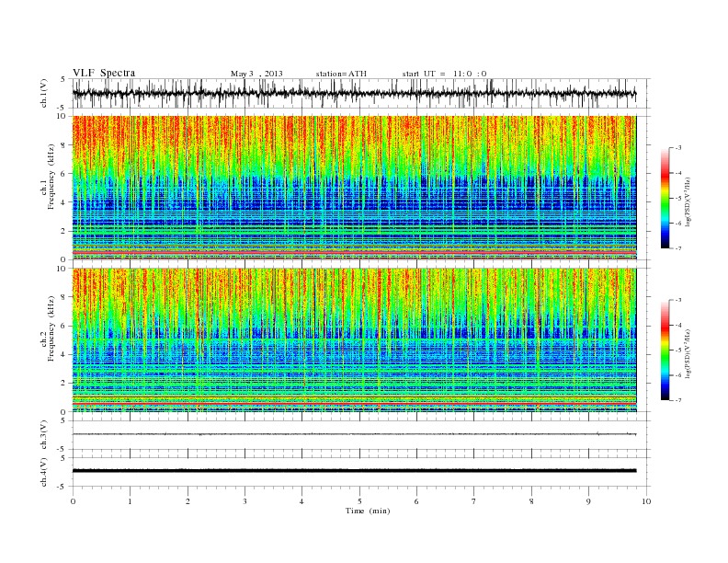Click the '0' tick on the time axis
728x563 pixels.
73,501
